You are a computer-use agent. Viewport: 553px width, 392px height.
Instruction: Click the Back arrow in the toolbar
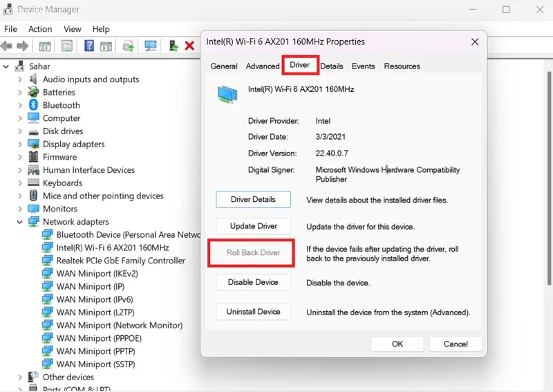point(7,46)
